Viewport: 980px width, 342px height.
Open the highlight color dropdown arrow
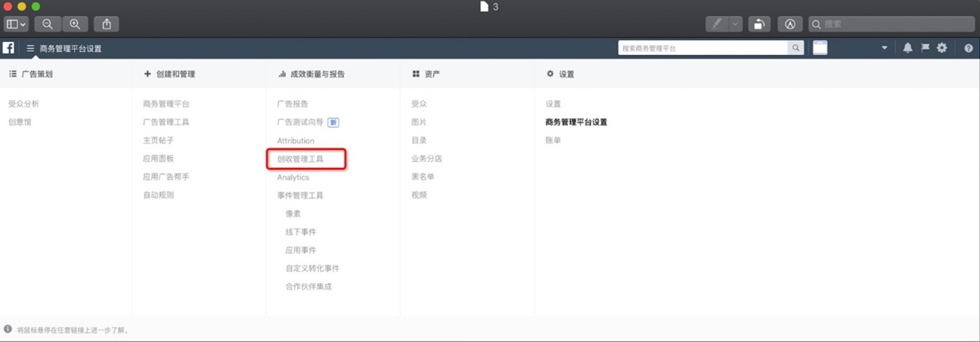coord(736,24)
